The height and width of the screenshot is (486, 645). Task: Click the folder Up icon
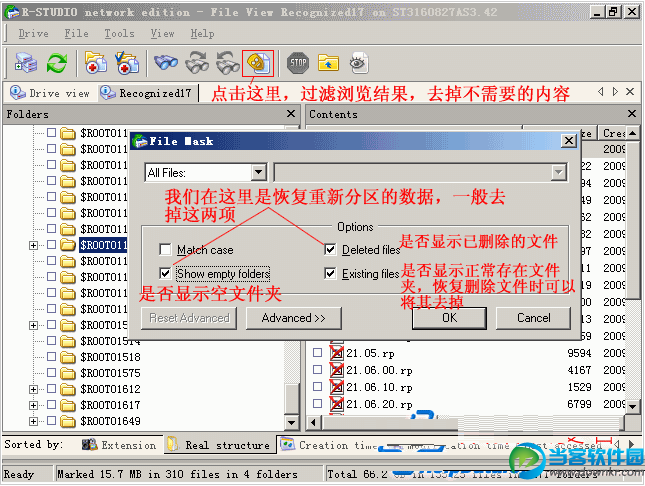(328, 63)
